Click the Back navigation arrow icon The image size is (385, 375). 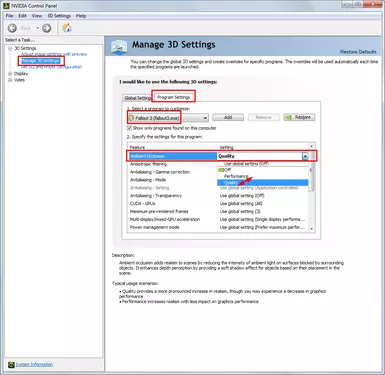(12, 28)
